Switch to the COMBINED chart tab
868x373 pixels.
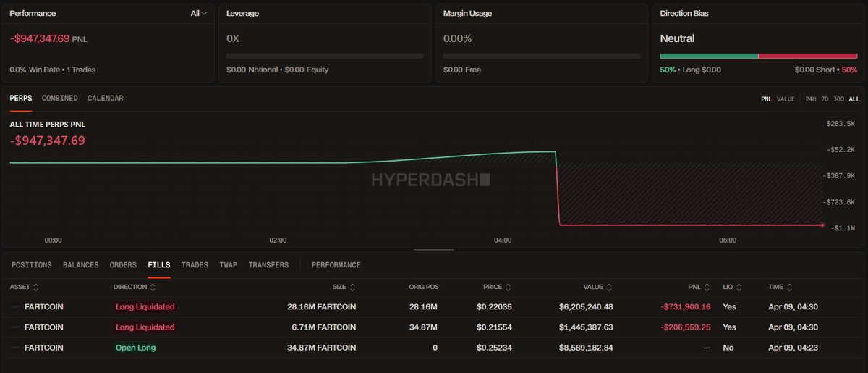pos(60,98)
